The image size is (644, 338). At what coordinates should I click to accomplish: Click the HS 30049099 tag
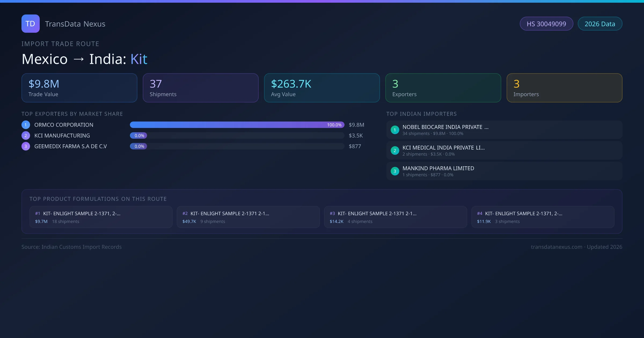(546, 24)
